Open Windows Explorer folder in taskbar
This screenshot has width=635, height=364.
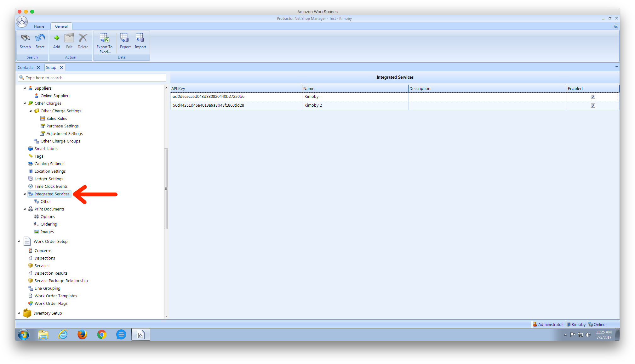pyautogui.click(x=43, y=335)
